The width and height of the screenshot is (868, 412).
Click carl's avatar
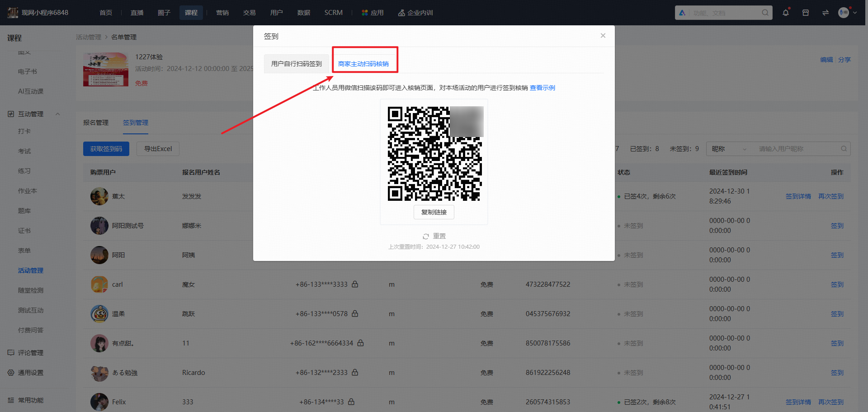click(99, 284)
